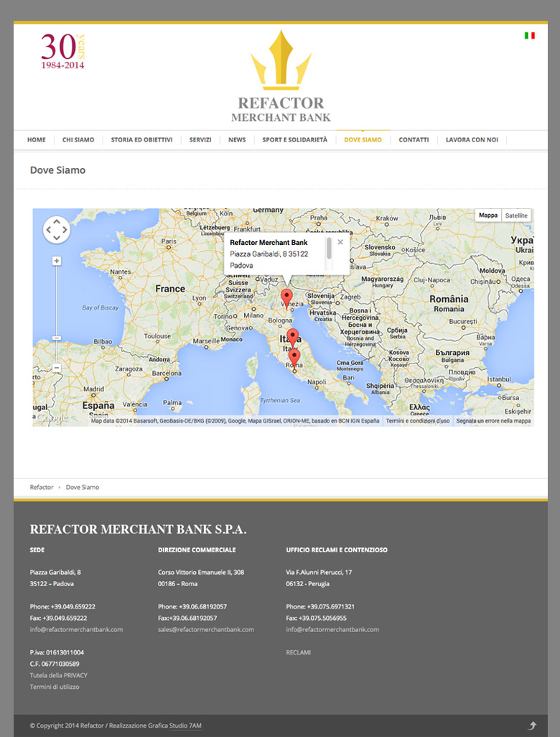The height and width of the screenshot is (737, 560).
Task: Open the SERVIZI menu item
Action: pos(200,139)
